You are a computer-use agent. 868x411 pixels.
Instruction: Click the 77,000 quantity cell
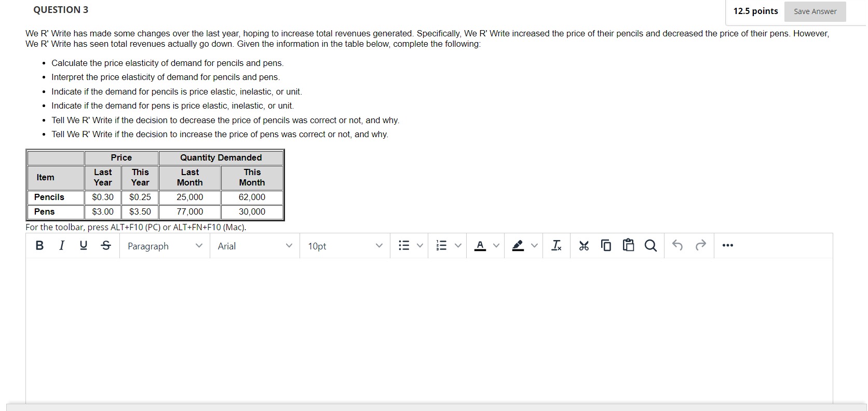pos(190,211)
